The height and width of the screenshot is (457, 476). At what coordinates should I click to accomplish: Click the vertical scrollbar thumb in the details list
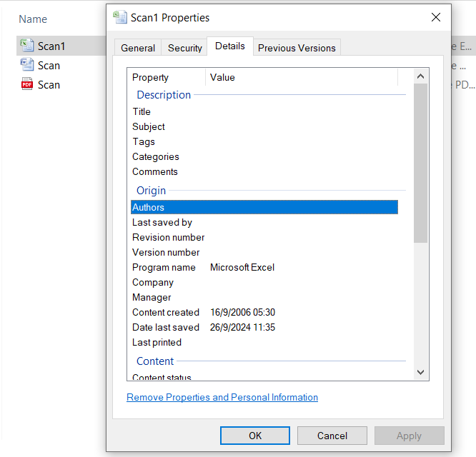tap(420, 163)
